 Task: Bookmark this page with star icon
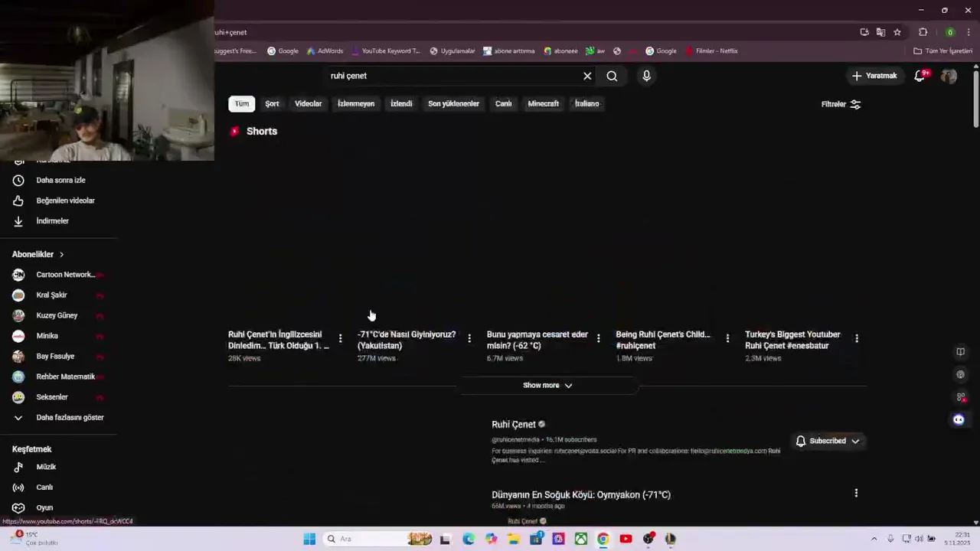897,32
